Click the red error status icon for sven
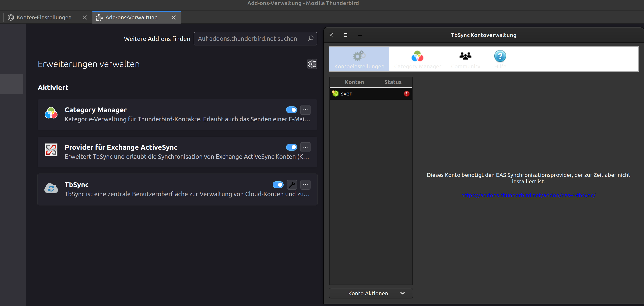Viewport: 644px width, 306px height. (x=407, y=94)
